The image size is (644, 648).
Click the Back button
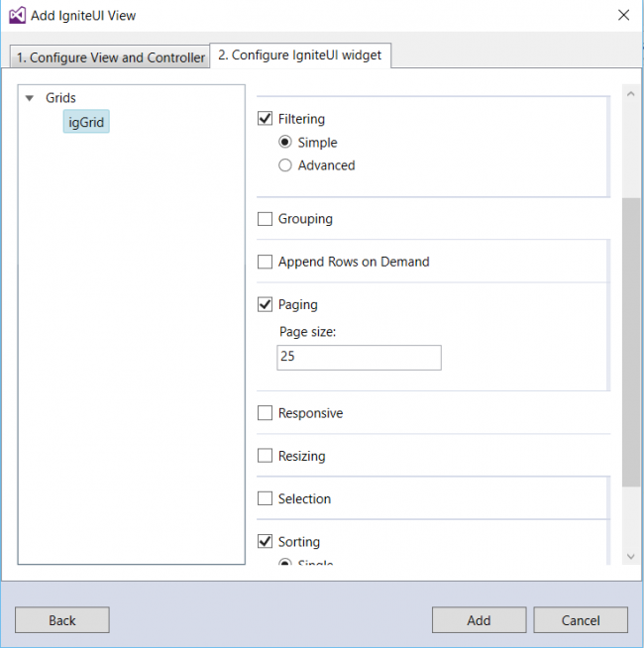[x=62, y=620]
